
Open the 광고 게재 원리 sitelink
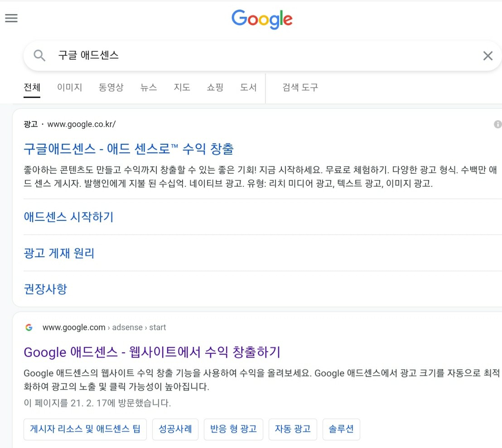pos(59,253)
